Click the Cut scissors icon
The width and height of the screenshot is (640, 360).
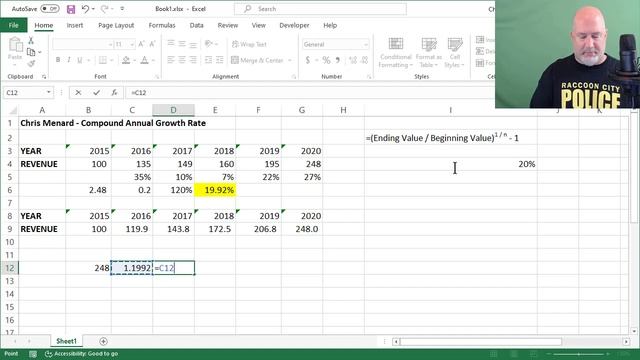(31, 41)
